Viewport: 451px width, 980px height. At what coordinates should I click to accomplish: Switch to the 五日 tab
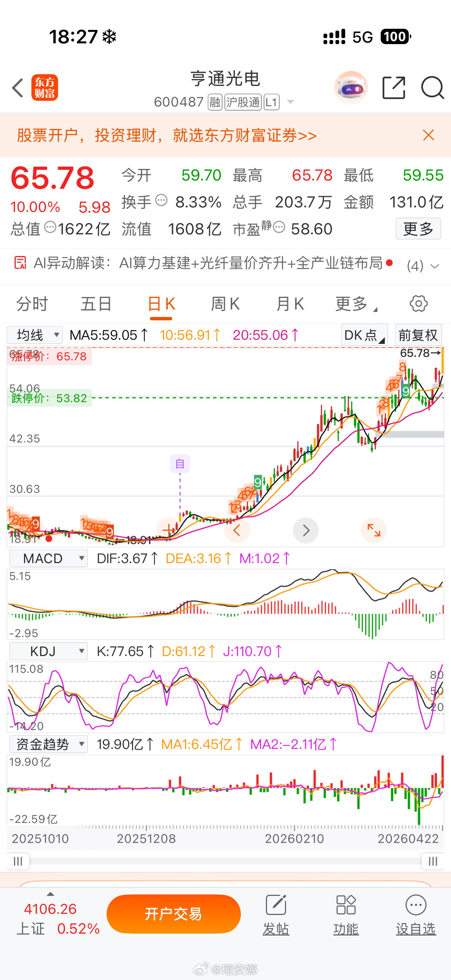96,304
